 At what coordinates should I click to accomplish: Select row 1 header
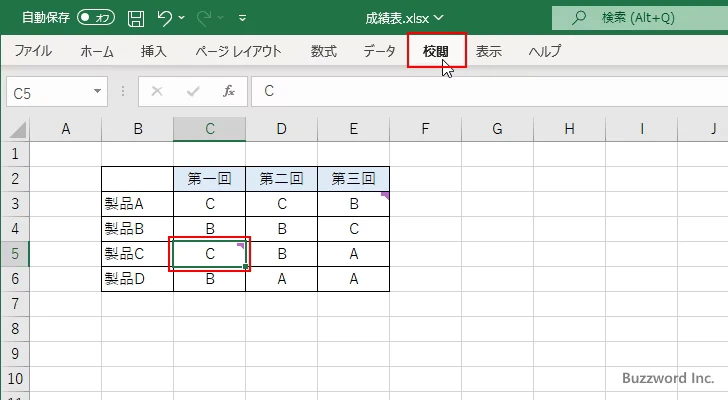[15, 154]
